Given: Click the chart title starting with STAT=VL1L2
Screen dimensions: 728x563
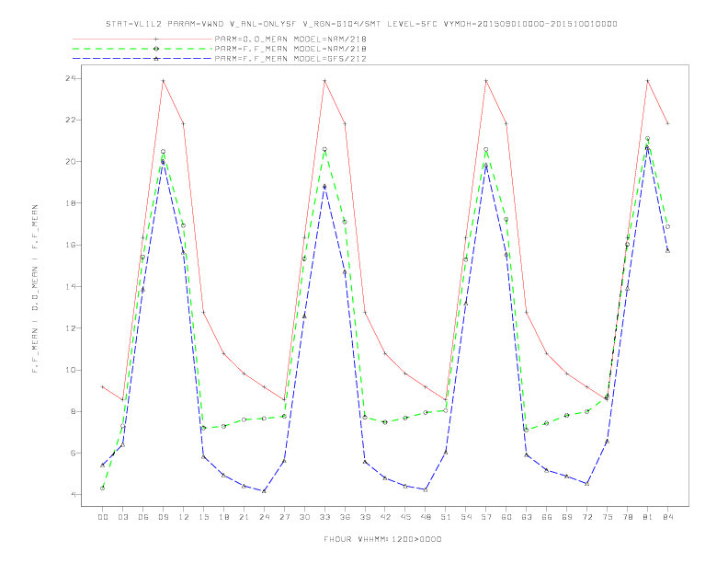Looking at the screenshot, I should coord(361,24).
